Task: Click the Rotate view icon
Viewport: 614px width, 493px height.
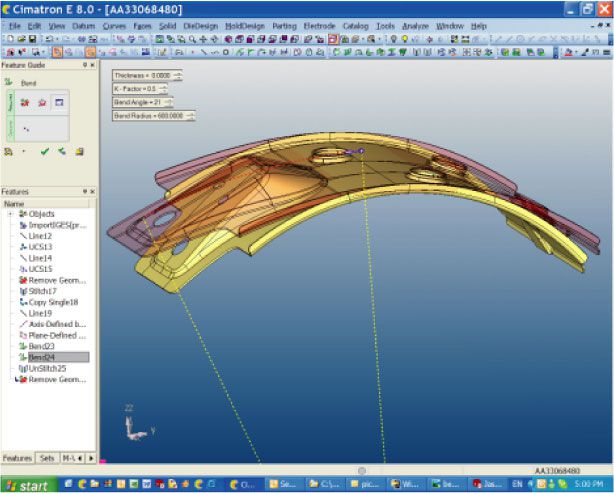Action: [214, 39]
